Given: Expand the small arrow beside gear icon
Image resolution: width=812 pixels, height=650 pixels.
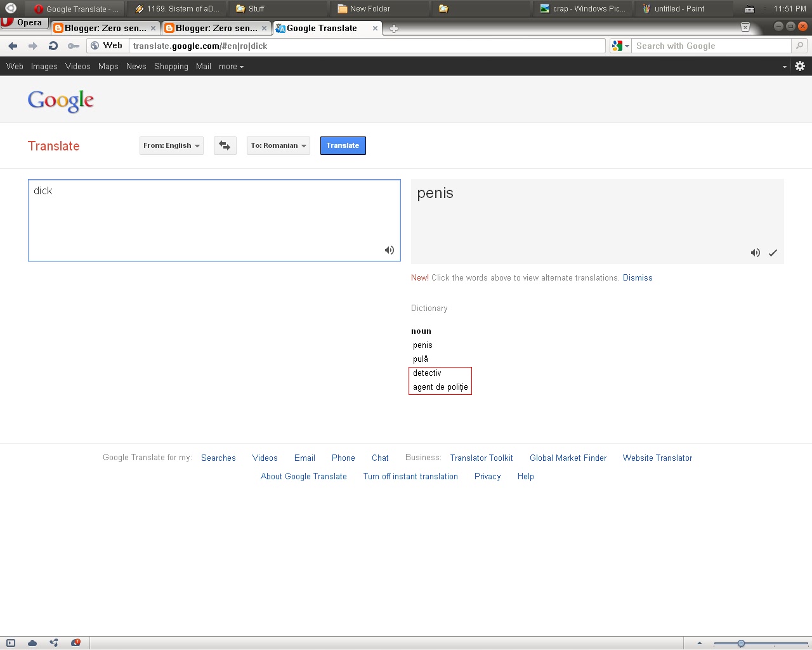Looking at the screenshot, I should [785, 67].
